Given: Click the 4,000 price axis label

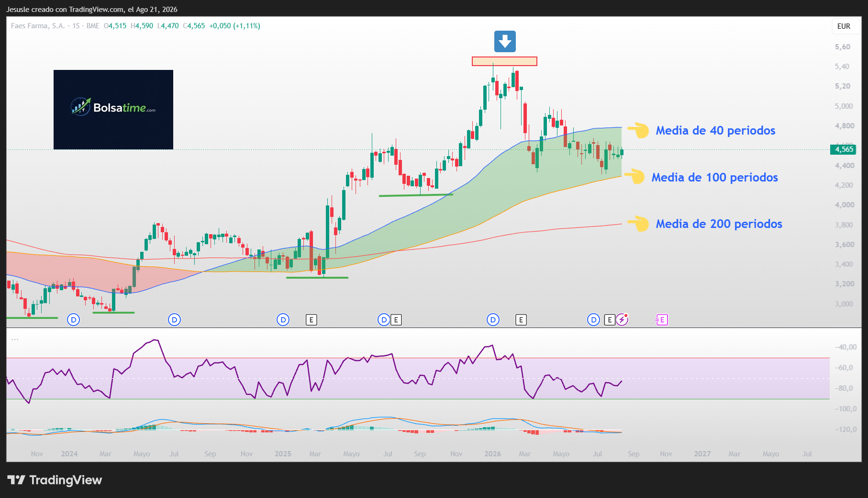Looking at the screenshot, I should click(x=844, y=205).
